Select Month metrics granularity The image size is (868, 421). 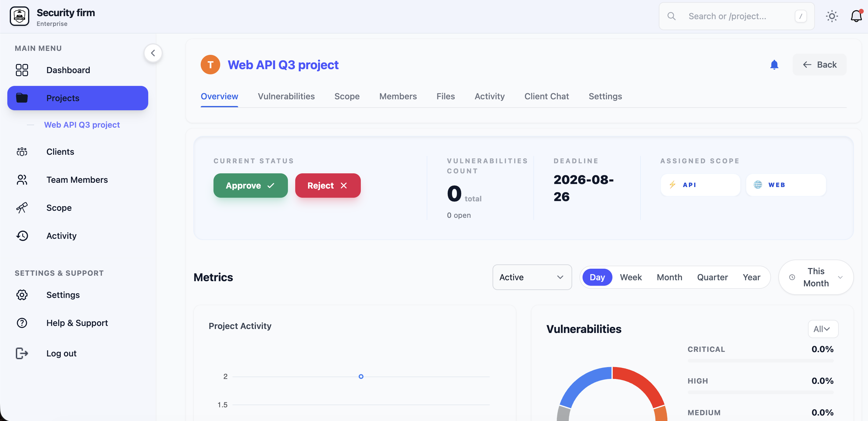coord(669,277)
